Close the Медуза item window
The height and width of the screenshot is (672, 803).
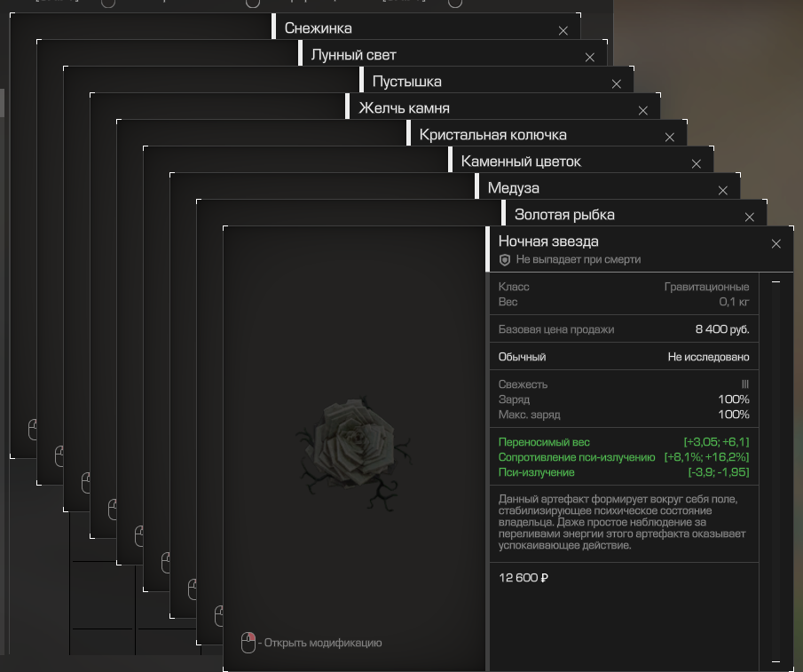point(723,191)
